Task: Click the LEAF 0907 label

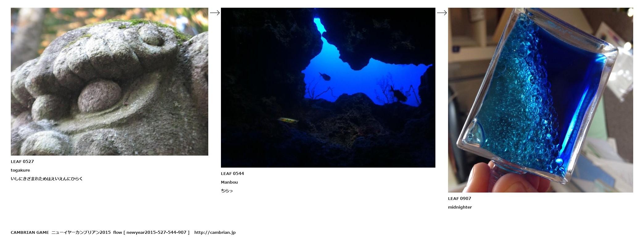Action: (x=459, y=198)
